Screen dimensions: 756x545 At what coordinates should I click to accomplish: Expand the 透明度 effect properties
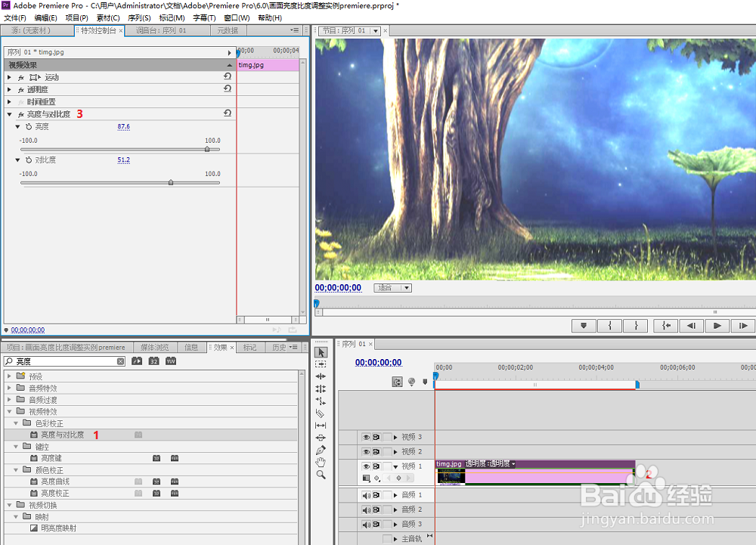click(x=9, y=89)
